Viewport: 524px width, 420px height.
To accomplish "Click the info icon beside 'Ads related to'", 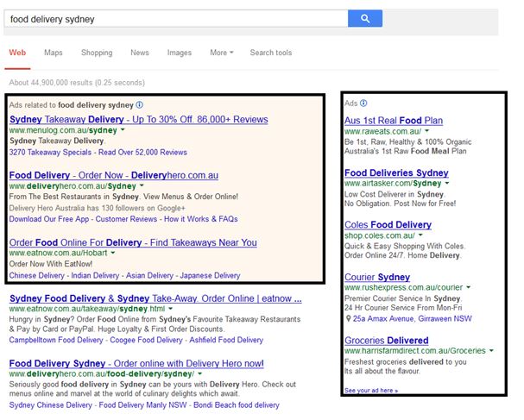I will (x=140, y=105).
